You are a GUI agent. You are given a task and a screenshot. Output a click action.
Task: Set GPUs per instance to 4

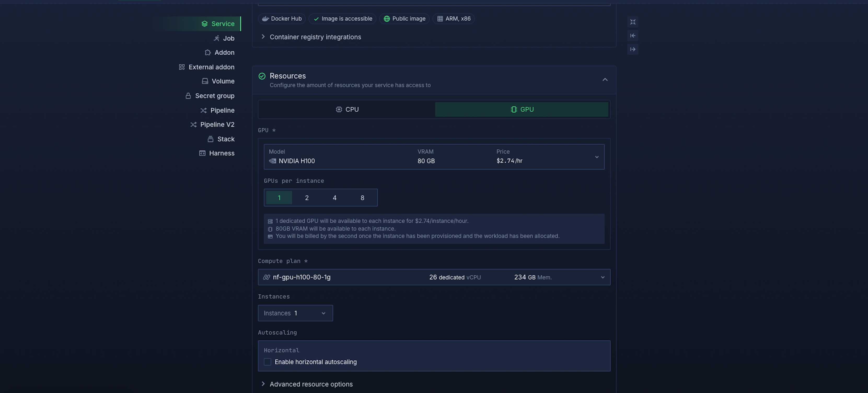(x=335, y=198)
